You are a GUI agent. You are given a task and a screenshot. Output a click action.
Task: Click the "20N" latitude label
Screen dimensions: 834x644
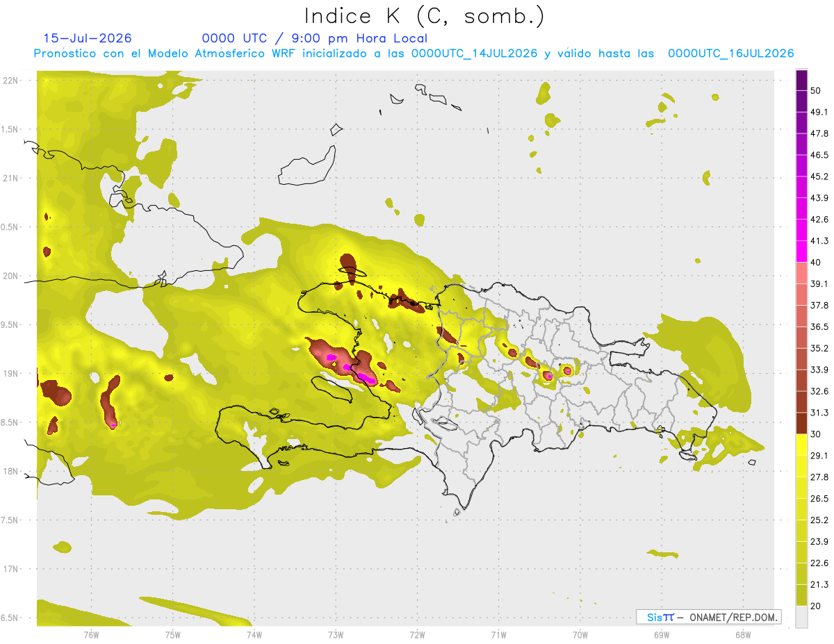(x=10, y=276)
